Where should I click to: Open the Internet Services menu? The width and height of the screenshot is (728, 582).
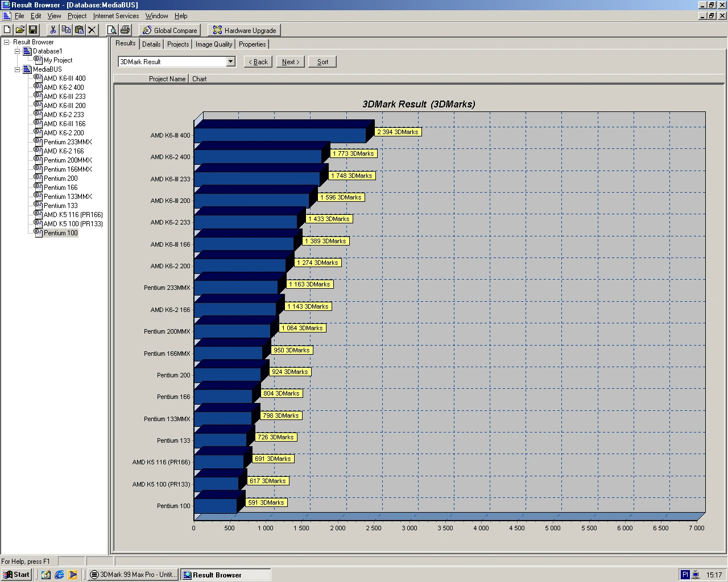(116, 16)
